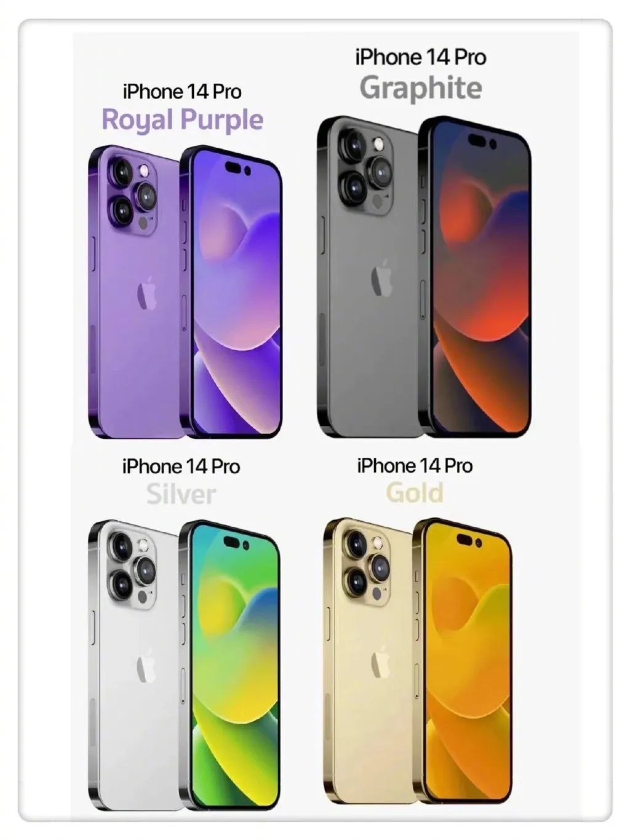The height and width of the screenshot is (840, 630).
Task: Click the Apple logo on the gold iPhone
Action: (381, 663)
